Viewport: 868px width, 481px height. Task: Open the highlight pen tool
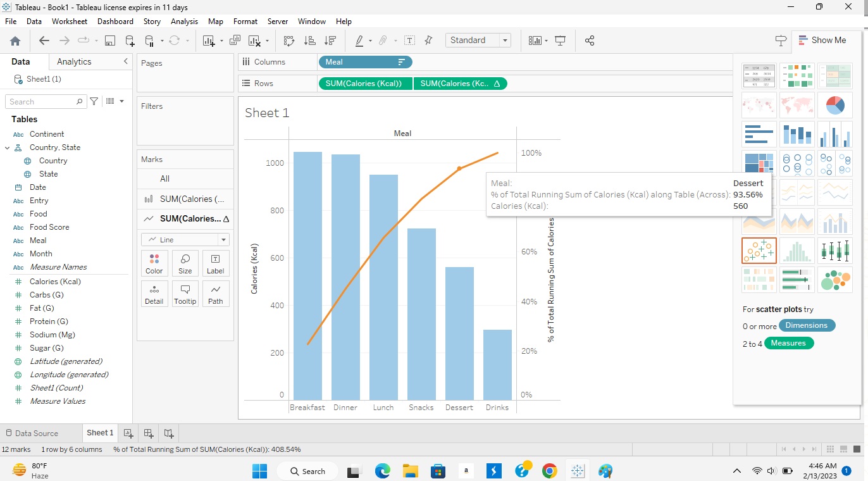(359, 41)
